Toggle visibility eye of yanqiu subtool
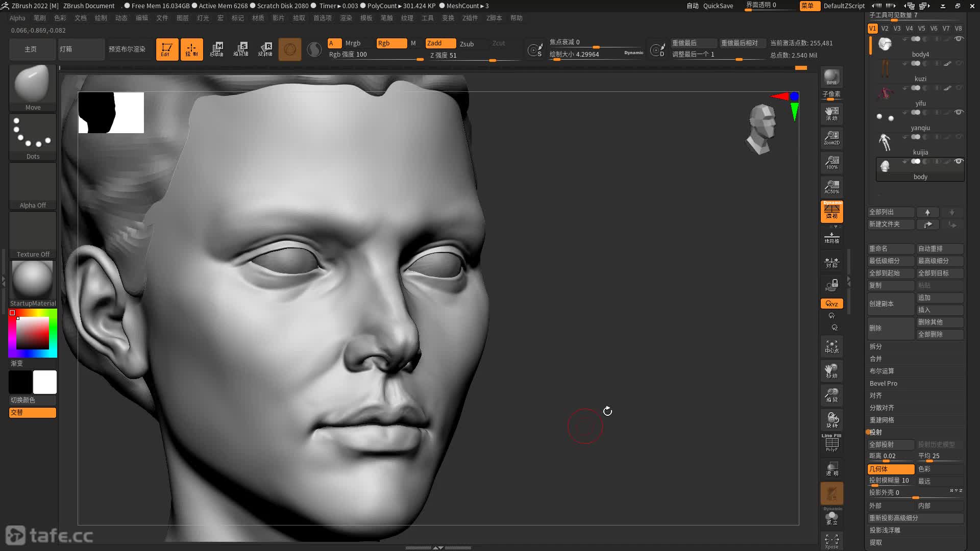Image resolution: width=980 pixels, height=551 pixels. pos(959,113)
